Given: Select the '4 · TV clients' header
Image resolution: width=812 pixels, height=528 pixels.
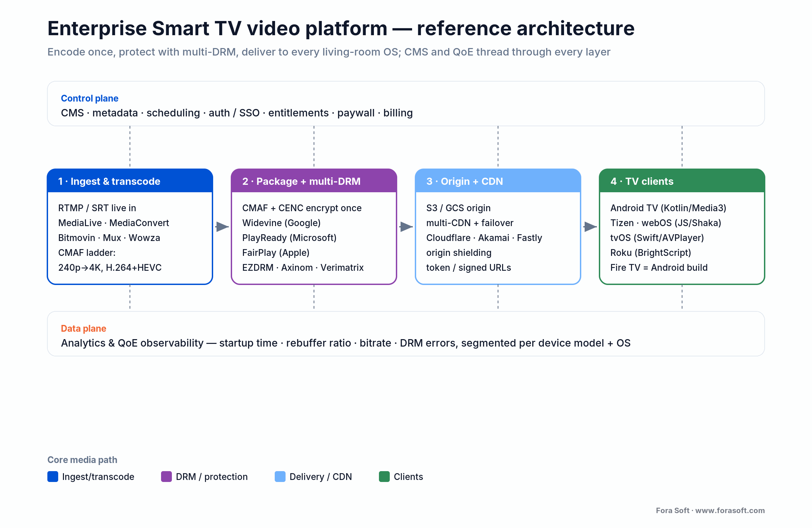Looking at the screenshot, I should (682, 181).
